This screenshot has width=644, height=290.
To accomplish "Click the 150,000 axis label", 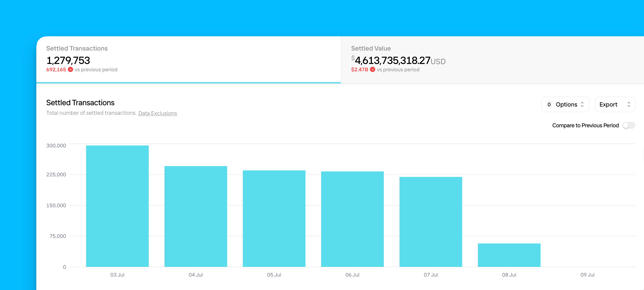I will 56,205.
